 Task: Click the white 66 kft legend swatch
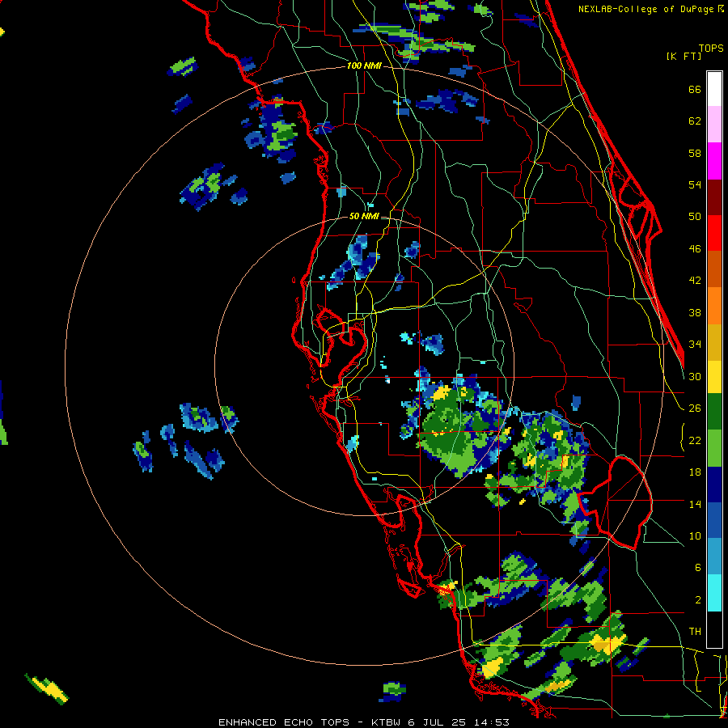click(x=714, y=89)
